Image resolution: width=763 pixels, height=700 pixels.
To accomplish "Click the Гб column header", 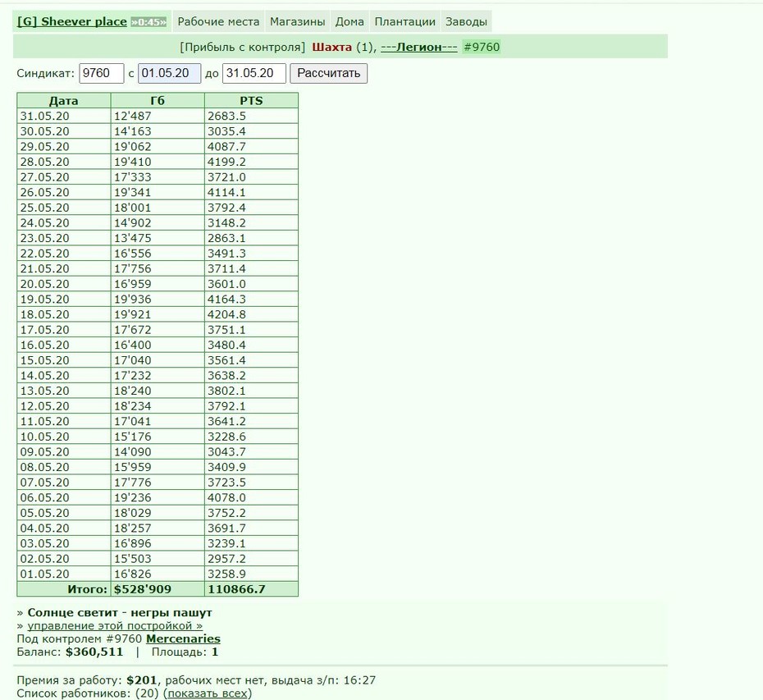I will click(158, 101).
